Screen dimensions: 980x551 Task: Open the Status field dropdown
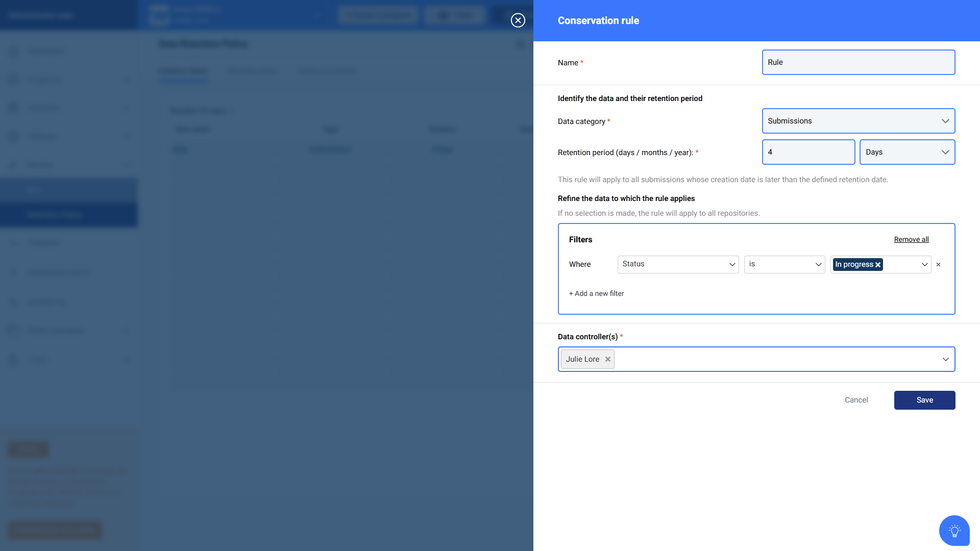click(678, 264)
